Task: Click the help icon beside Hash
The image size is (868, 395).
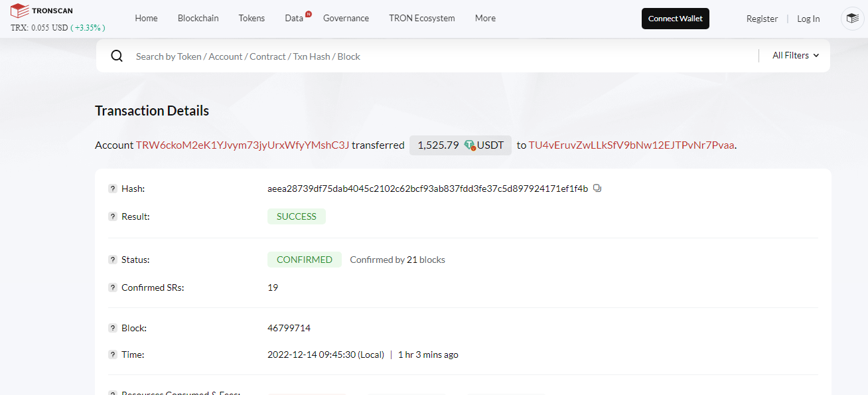Action: (x=113, y=189)
